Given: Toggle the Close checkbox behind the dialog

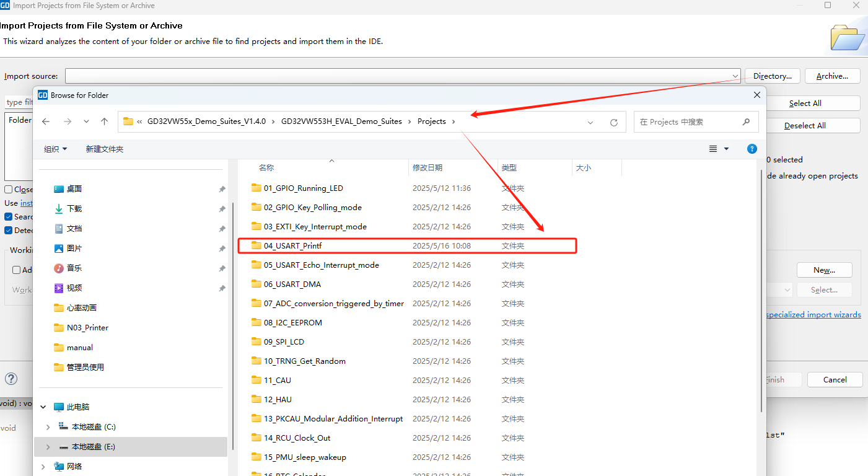Looking at the screenshot, I should point(9,190).
